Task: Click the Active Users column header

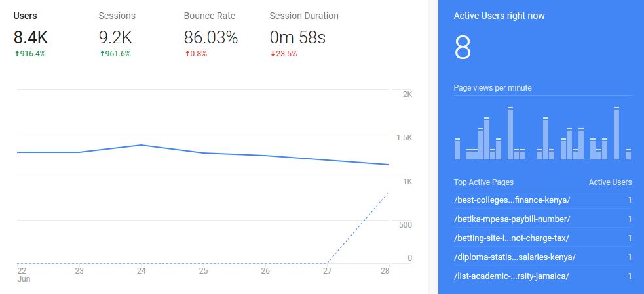Action: click(x=610, y=182)
